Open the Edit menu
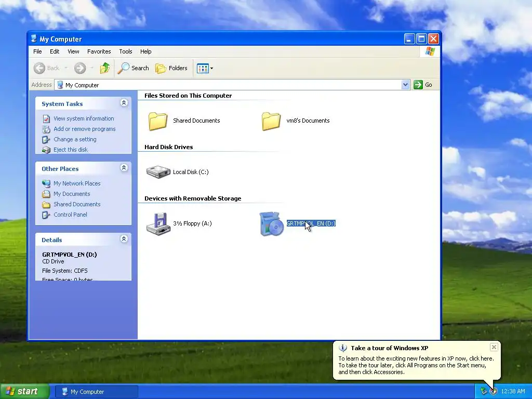The height and width of the screenshot is (399, 532). (54, 51)
